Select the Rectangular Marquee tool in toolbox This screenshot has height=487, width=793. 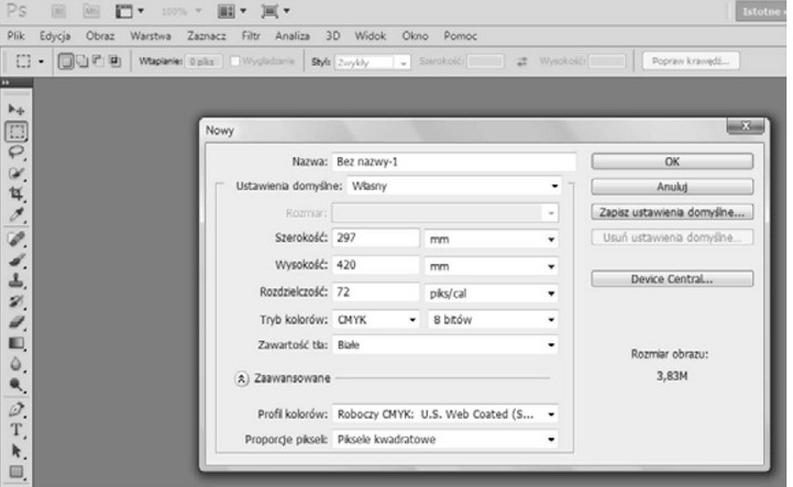pos(17,131)
